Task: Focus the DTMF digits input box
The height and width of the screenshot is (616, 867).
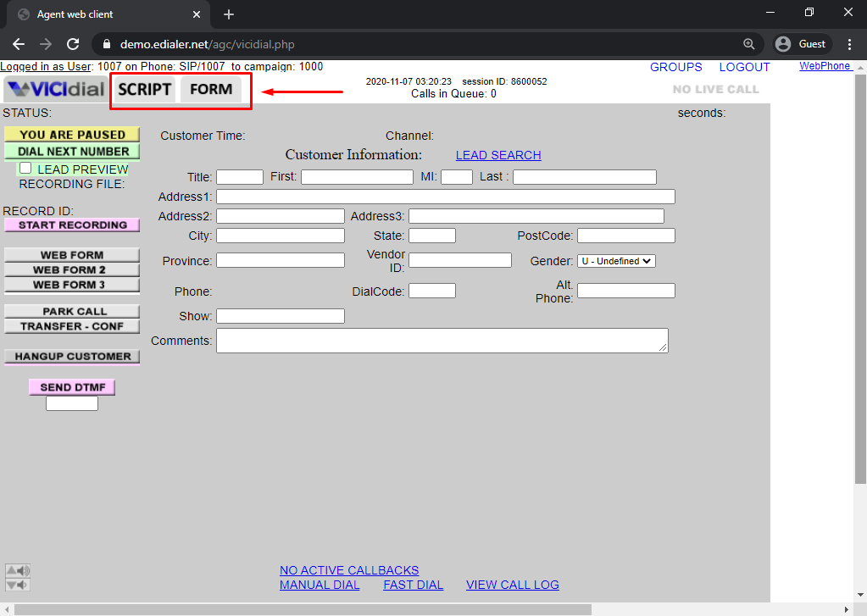Action: tap(72, 403)
